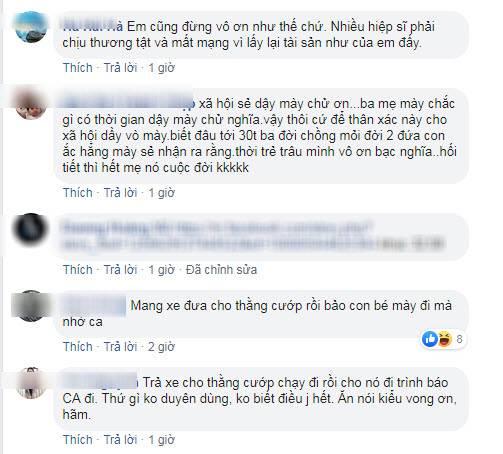The image size is (503, 454).
Task: Click Trả lời under the 'Em cũng đừng vô ơn' comment
Action: (x=120, y=68)
